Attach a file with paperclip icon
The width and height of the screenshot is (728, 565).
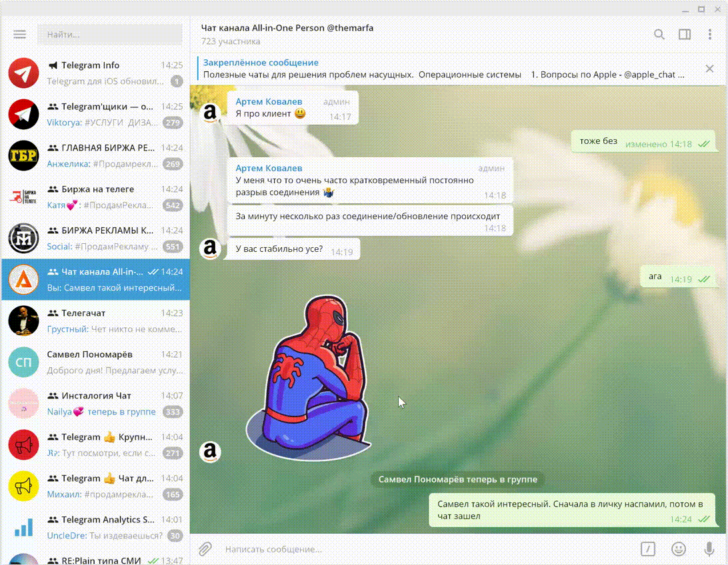[x=205, y=549]
